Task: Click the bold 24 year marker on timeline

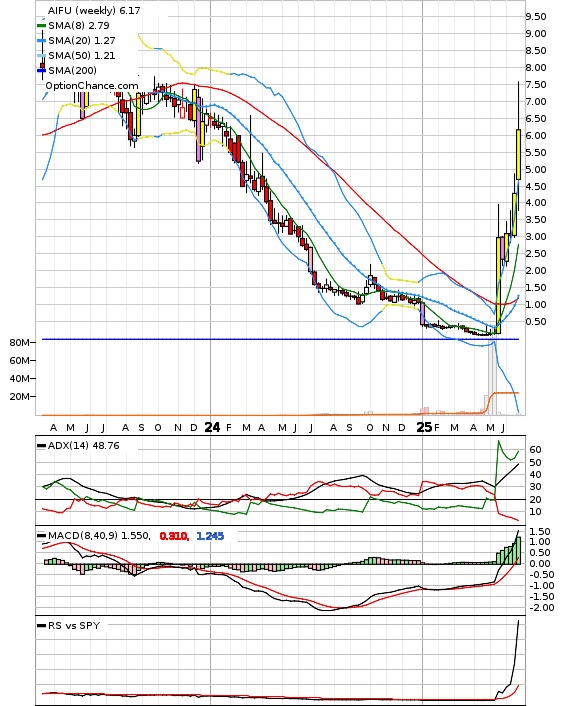Action: [x=212, y=427]
